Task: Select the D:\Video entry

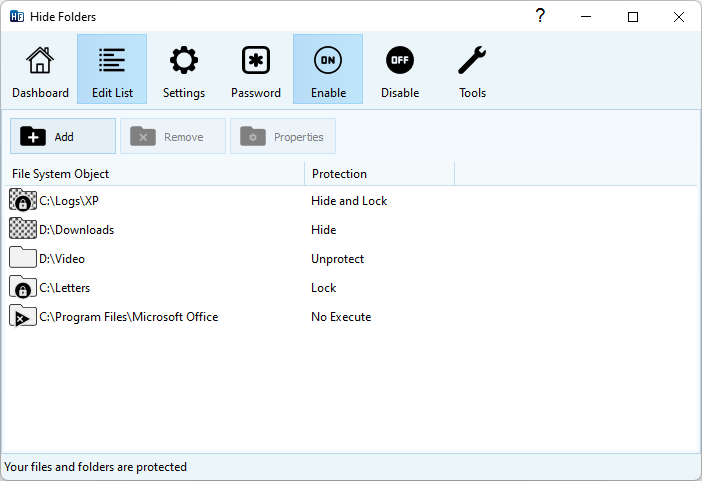Action: pos(62,259)
